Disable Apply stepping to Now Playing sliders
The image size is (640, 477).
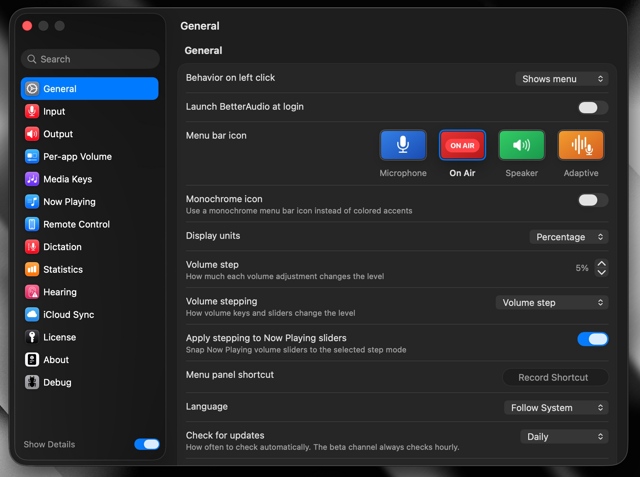tap(593, 339)
